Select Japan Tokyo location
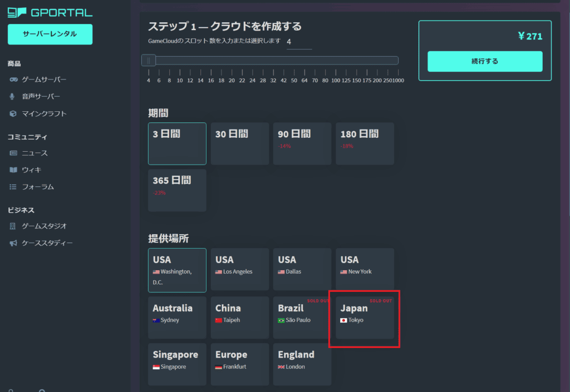The height and width of the screenshot is (392, 570). click(x=365, y=317)
